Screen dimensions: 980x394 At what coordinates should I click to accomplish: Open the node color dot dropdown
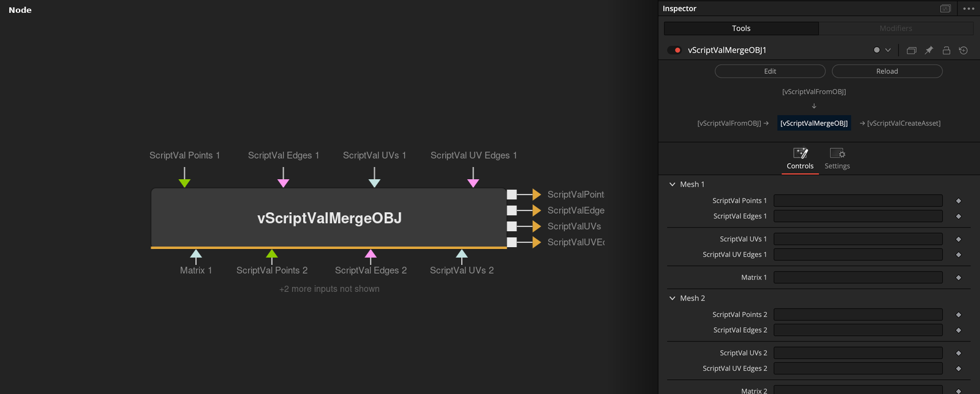882,50
